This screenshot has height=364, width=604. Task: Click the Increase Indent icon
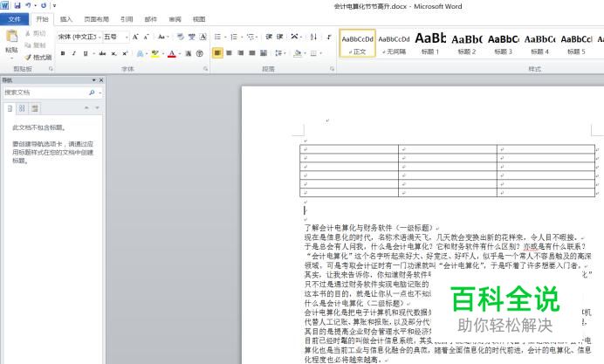pyautogui.click(x=280, y=37)
